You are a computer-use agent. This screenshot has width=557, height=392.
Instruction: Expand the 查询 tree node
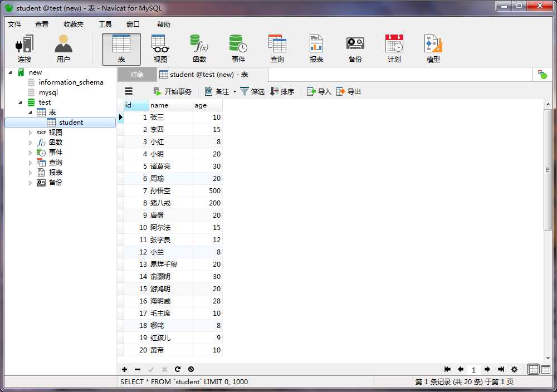coord(30,163)
